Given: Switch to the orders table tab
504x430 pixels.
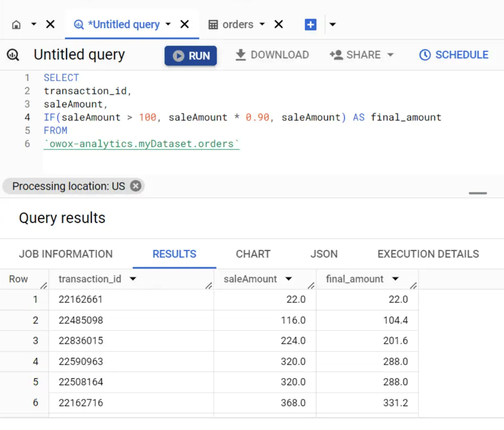Looking at the screenshot, I should (238, 25).
